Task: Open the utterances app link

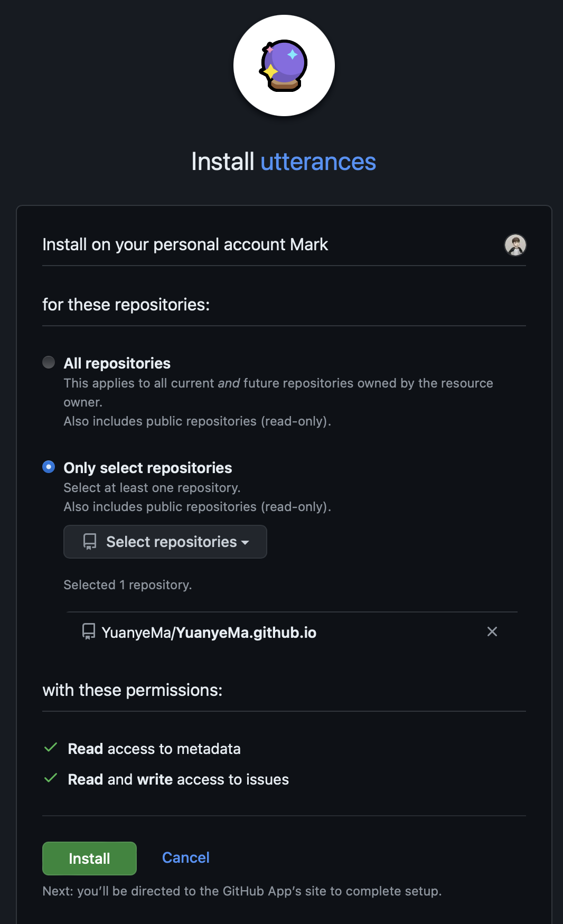Action: [x=318, y=162]
